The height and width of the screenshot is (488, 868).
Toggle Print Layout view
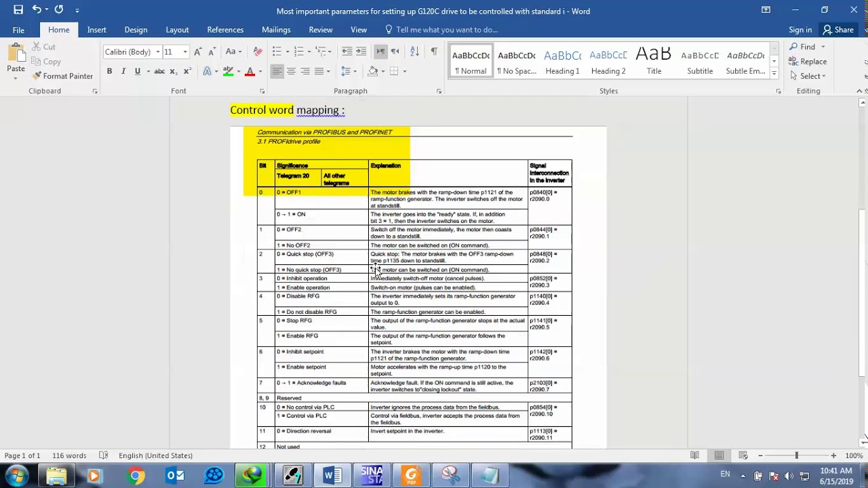(719, 455)
